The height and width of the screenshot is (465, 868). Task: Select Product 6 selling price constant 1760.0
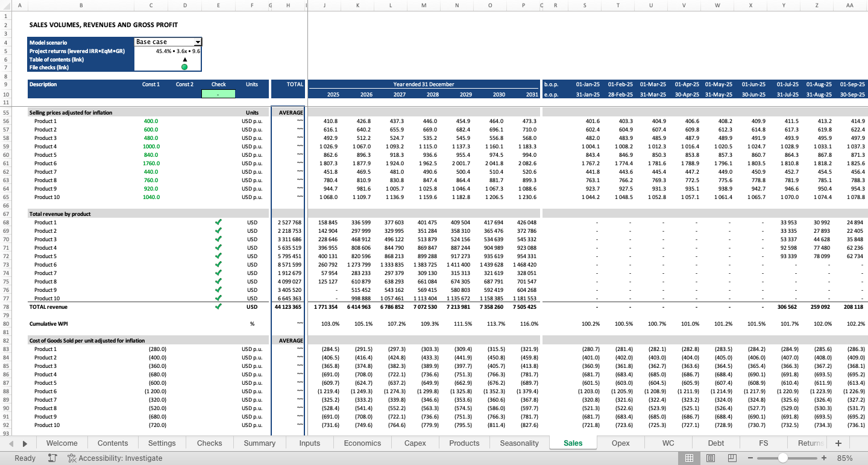pos(151,163)
